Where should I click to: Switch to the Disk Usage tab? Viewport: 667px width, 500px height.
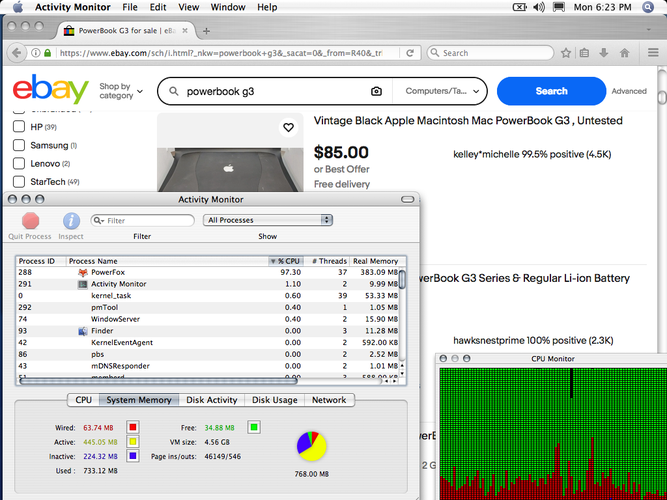click(x=274, y=400)
